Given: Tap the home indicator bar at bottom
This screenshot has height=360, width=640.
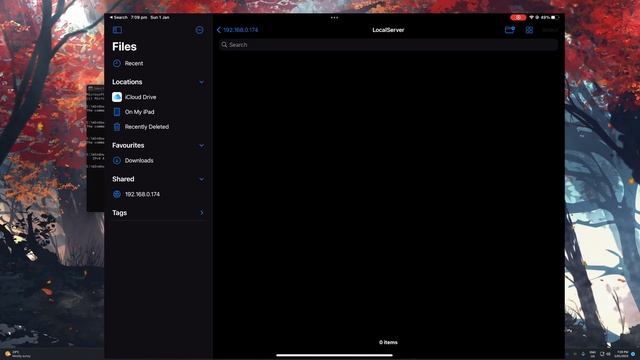Looking at the screenshot, I should click(x=334, y=355).
